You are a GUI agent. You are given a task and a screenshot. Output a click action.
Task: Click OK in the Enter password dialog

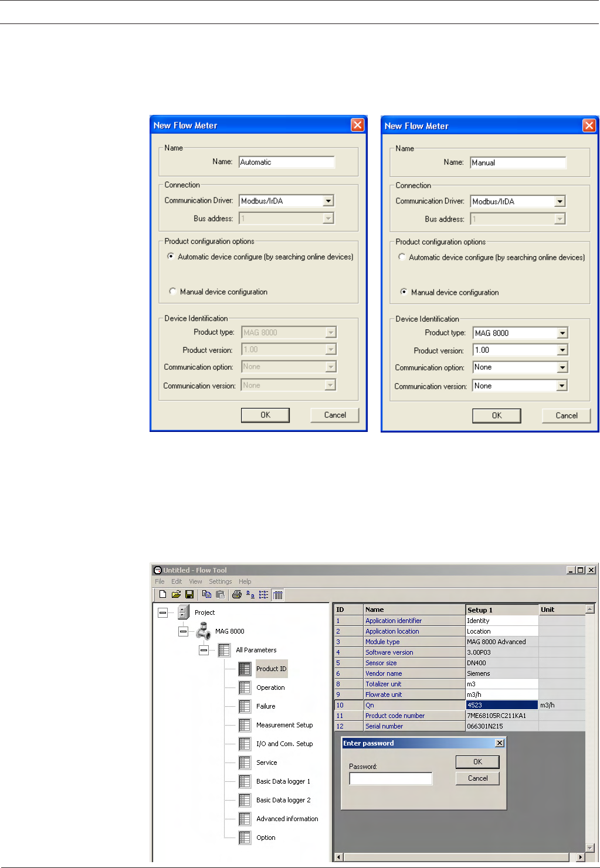point(477,762)
